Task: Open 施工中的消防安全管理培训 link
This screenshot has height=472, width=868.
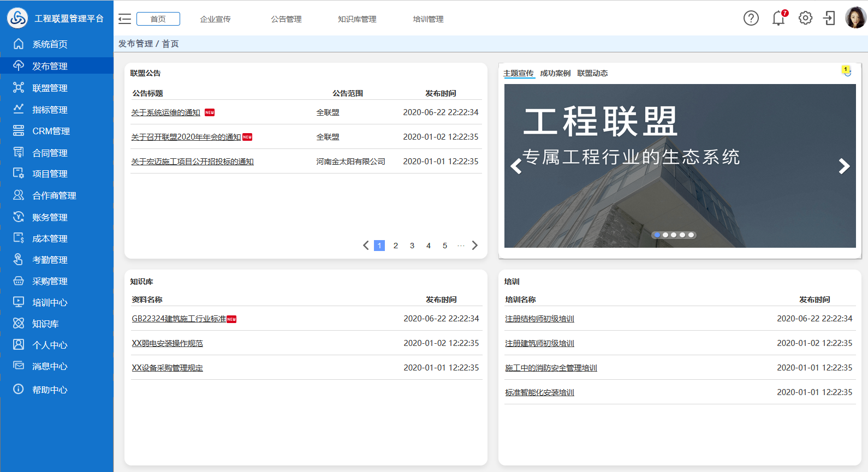Action: (551, 368)
